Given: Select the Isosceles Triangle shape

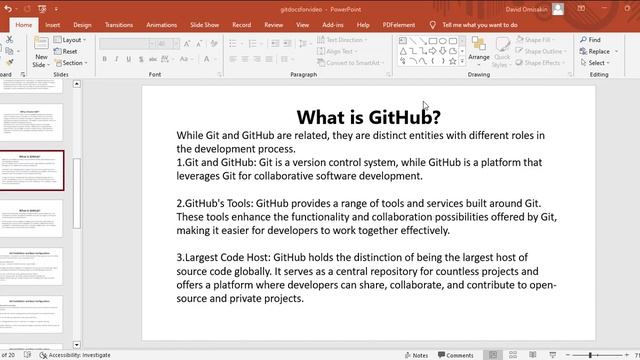Looking at the screenshot, I should click(403, 51).
